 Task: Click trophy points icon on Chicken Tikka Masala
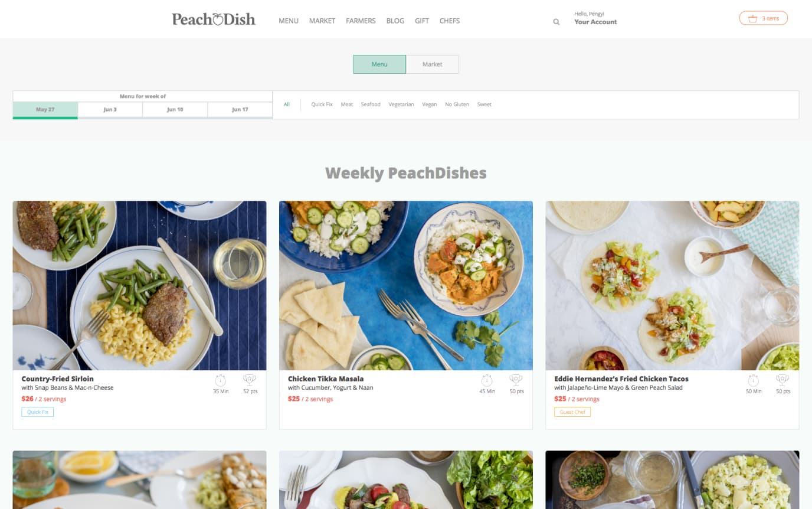click(516, 380)
